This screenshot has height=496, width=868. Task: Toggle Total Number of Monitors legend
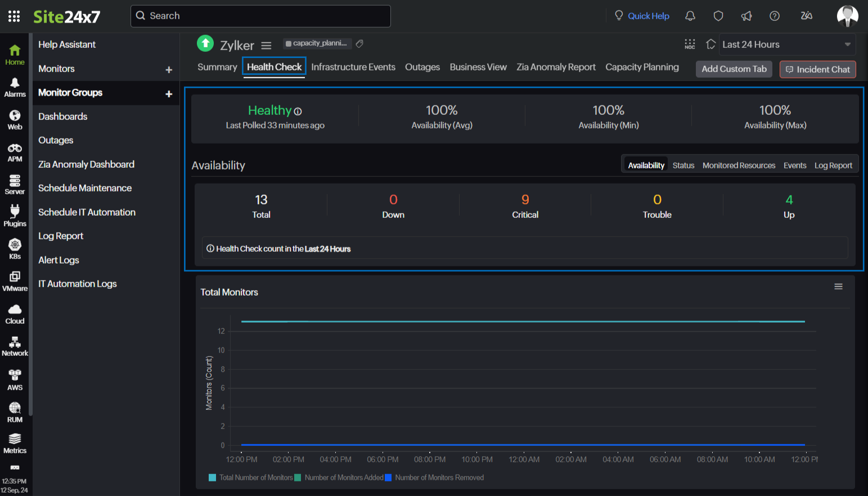251,477
